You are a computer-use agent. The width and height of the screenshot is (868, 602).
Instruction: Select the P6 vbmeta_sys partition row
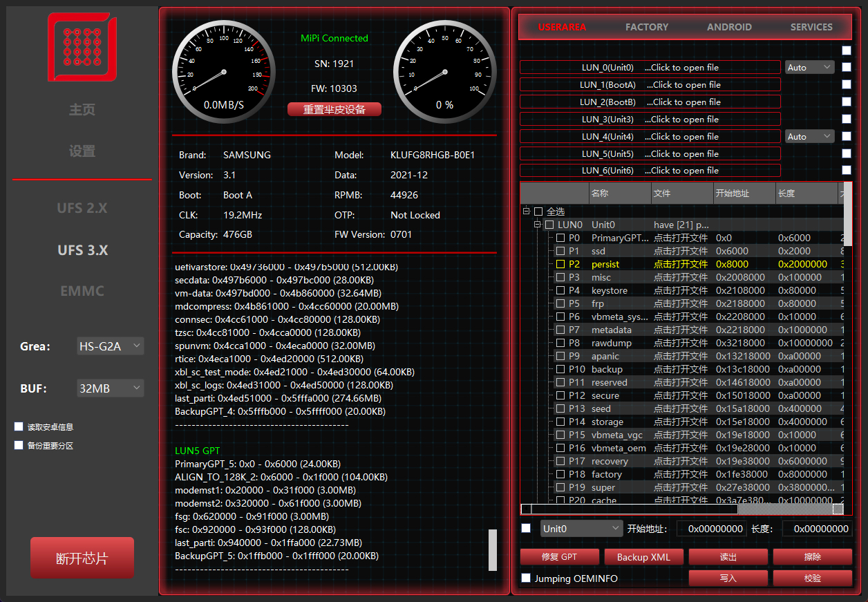682,317
